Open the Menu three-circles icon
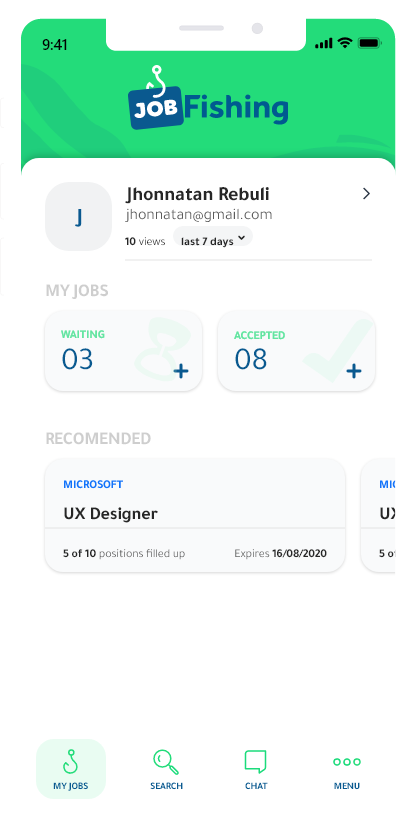 347,761
